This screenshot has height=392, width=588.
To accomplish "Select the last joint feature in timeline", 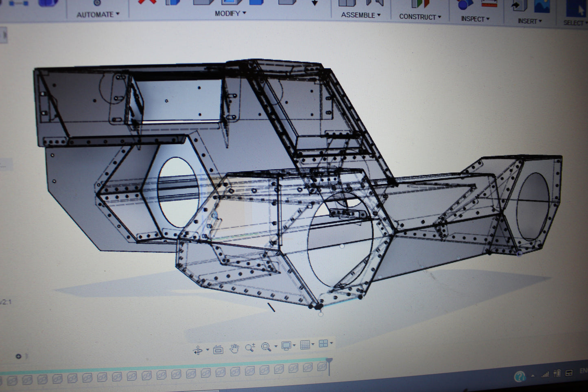I will [322, 367].
